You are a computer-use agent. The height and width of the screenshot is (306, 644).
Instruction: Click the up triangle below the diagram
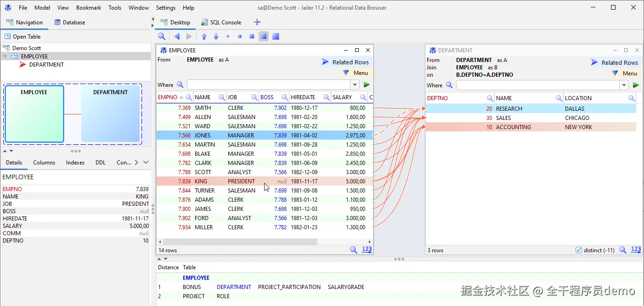click(5, 151)
